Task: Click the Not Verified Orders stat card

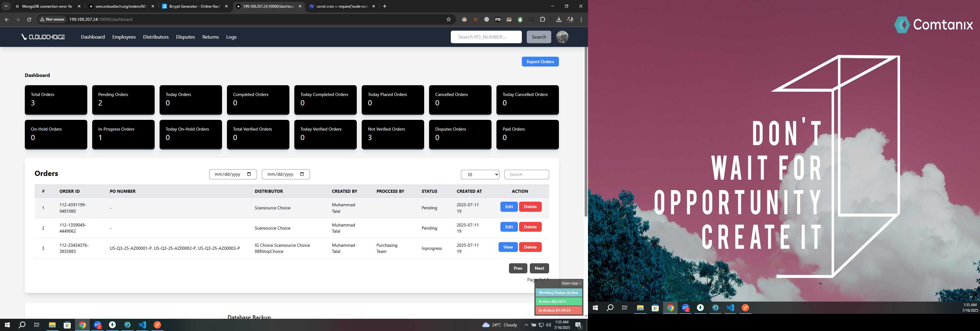Action: 393,135
